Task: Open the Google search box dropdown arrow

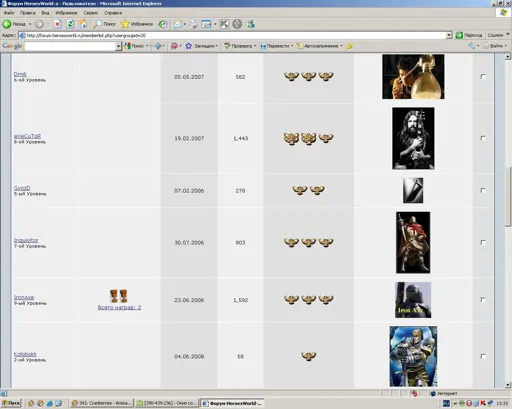Action: 118,46
